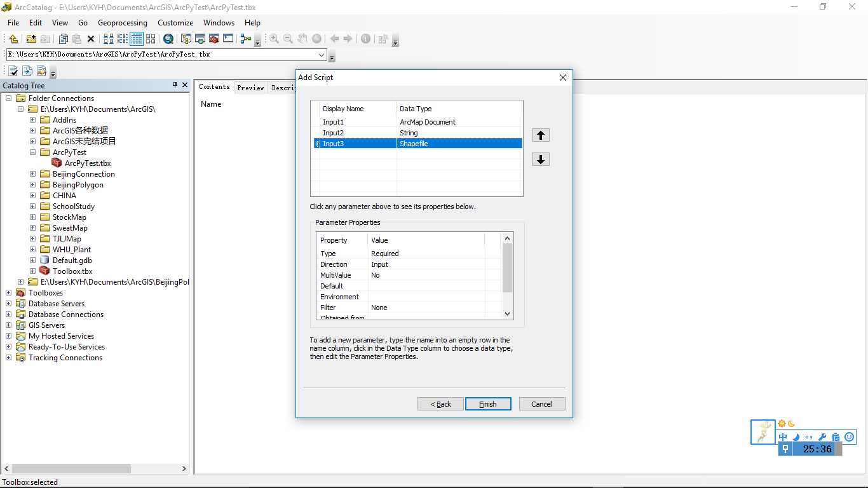868x488 pixels.
Task: Expand the GIS Servers node
Action: pyautogui.click(x=9, y=325)
